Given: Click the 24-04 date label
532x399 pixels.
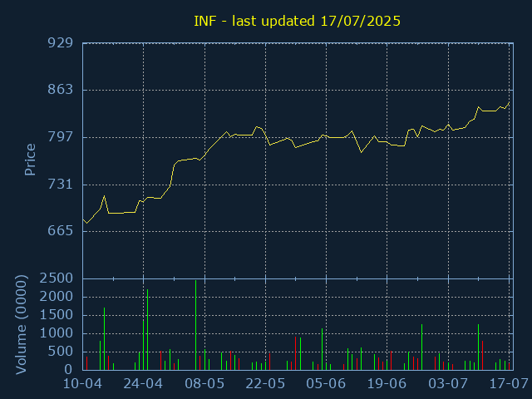Looking at the screenshot, I should 143,384.
